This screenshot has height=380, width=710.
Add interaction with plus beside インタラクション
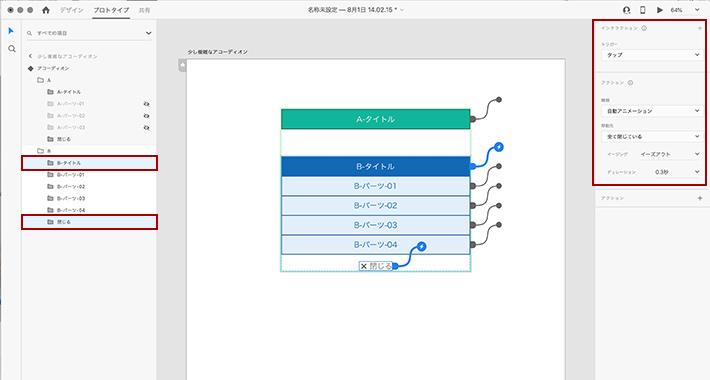click(700, 28)
